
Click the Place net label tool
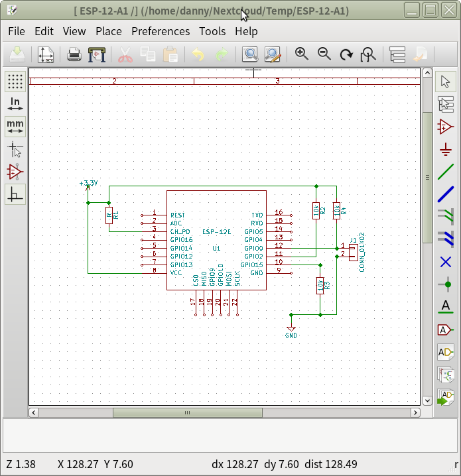pos(446,307)
